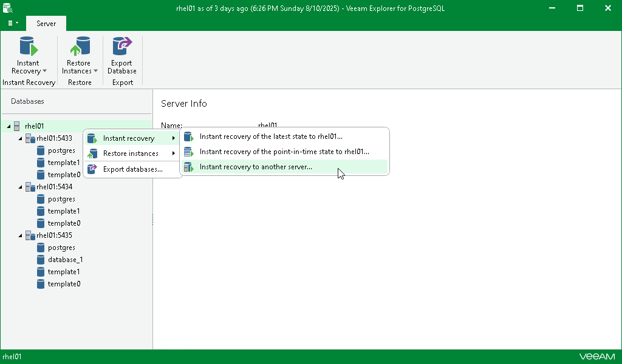This screenshot has height=364, width=622.
Task: Click the postgres database icon under rhel01:5435
Action: tap(41, 248)
